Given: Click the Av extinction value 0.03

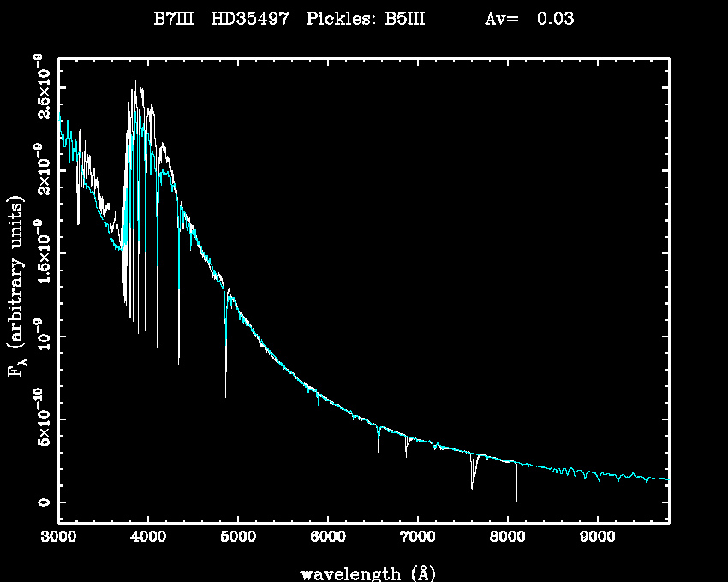Looking at the screenshot, I should pyautogui.click(x=556, y=20).
